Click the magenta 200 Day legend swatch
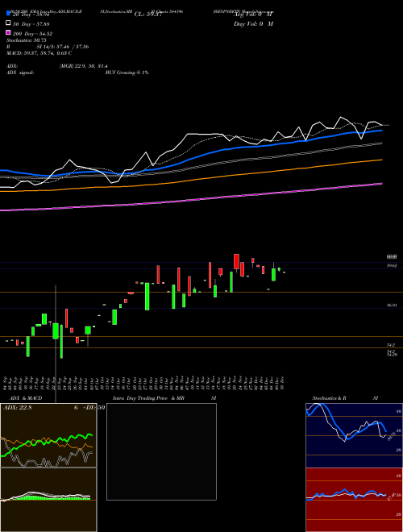This screenshot has height=532, width=403. pyautogui.click(x=8, y=33)
